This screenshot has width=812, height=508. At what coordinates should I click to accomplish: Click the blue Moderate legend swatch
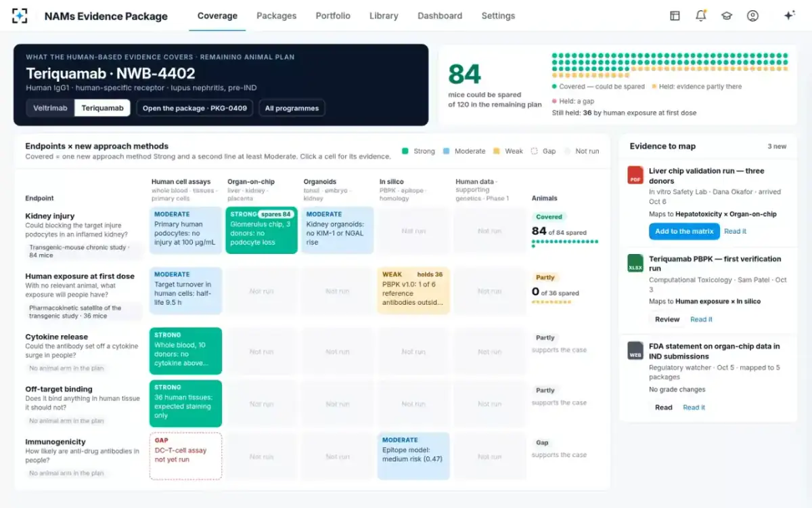[447, 151]
